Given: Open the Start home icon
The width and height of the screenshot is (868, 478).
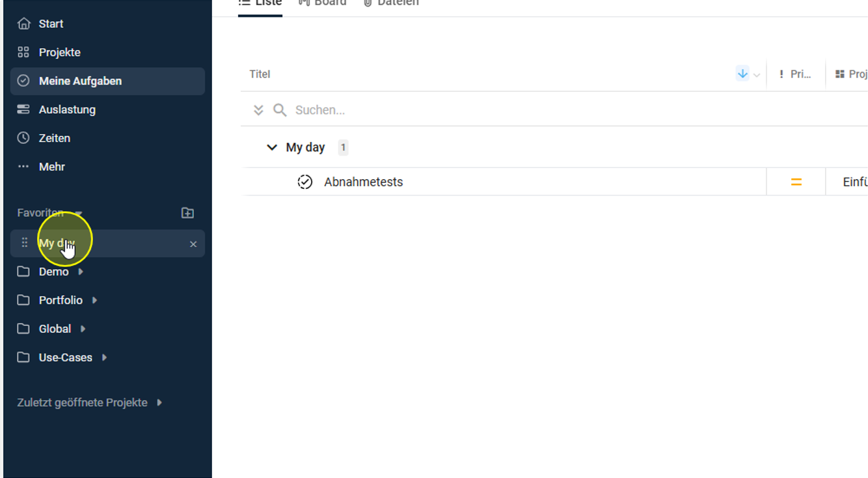Looking at the screenshot, I should coord(23,24).
